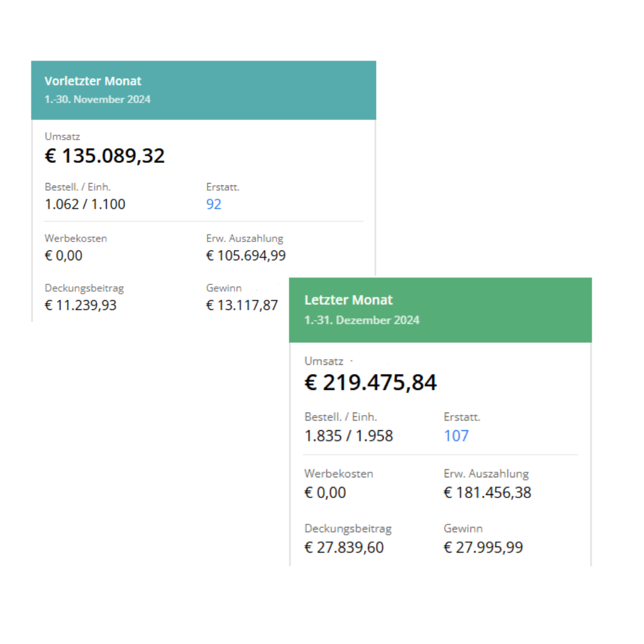The height and width of the screenshot is (644, 644).
Task: Click the Letzter Monat card header
Action: [440, 310]
